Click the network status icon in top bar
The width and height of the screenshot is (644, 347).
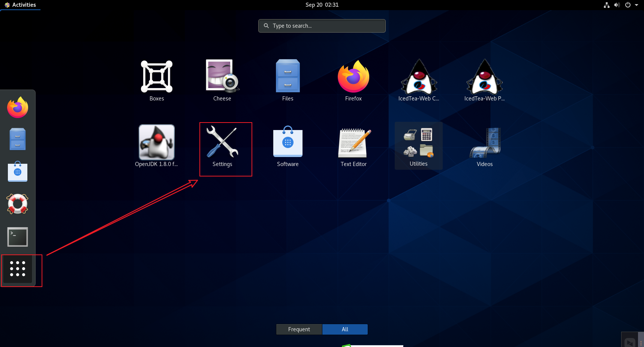point(607,5)
